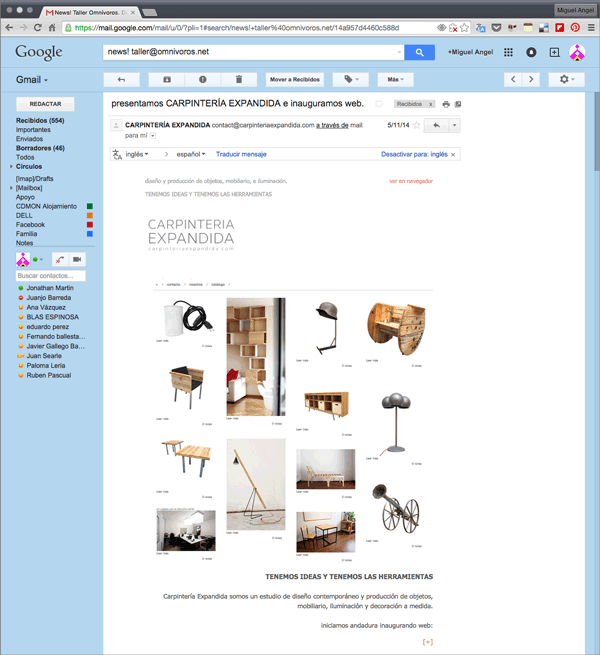600x655 pixels.
Task: Delete the email with trash icon
Action: [239, 79]
